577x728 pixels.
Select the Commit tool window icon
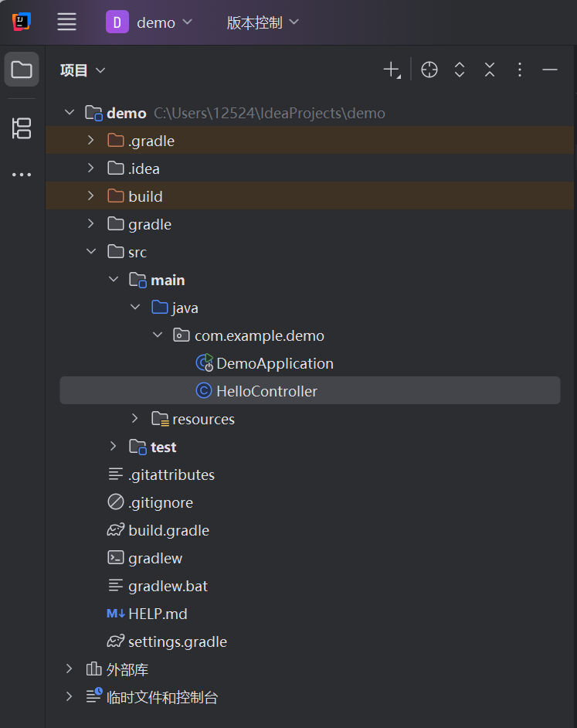(21, 128)
